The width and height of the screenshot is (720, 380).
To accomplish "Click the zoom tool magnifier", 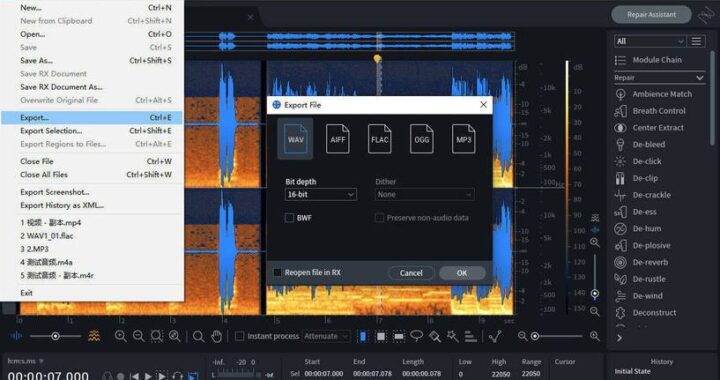I will pos(198,336).
